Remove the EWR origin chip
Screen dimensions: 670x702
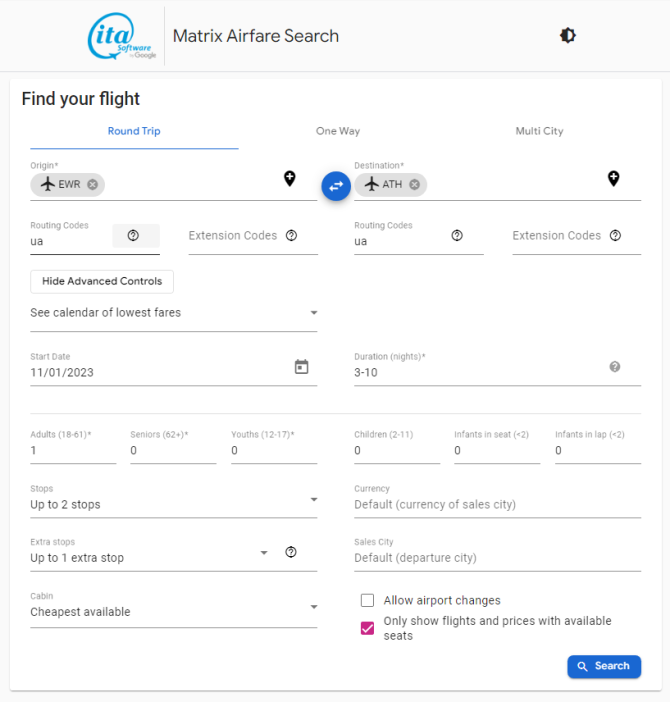coord(93,184)
